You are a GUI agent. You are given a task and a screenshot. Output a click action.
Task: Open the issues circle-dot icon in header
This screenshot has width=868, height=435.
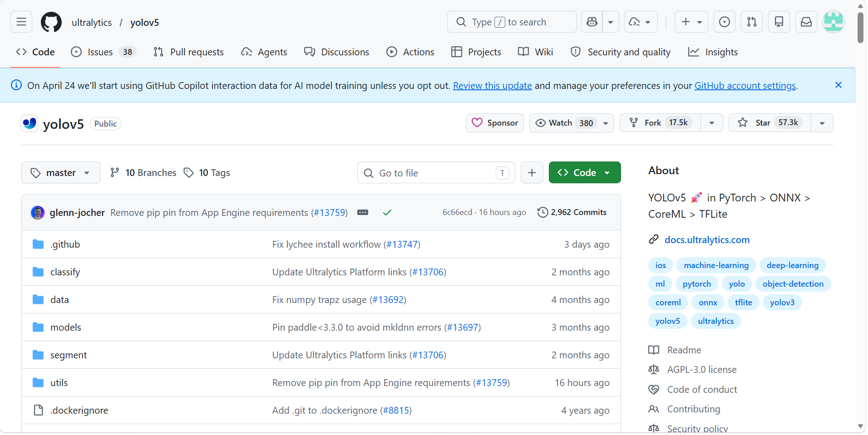coord(725,22)
